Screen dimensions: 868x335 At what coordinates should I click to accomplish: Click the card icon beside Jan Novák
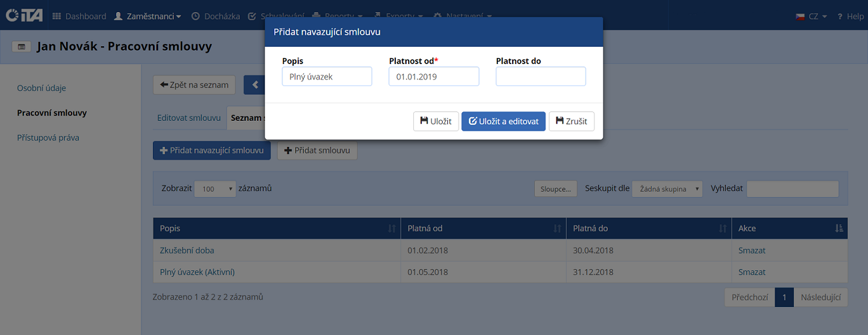[21, 47]
